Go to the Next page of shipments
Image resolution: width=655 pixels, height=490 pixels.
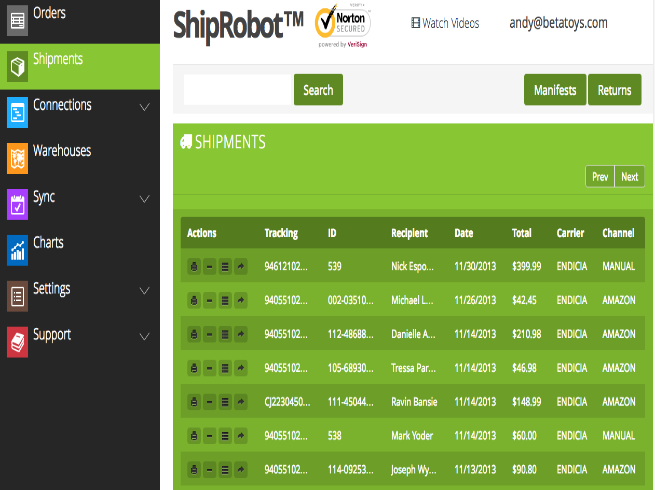(629, 177)
